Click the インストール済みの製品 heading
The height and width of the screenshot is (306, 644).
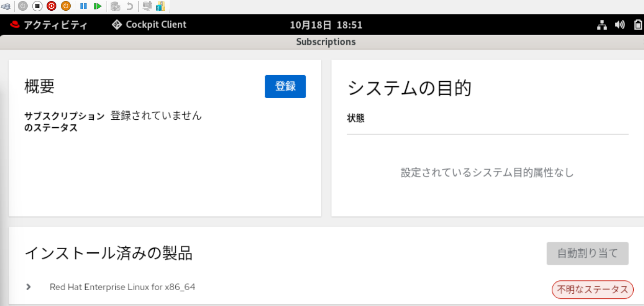pos(109,253)
